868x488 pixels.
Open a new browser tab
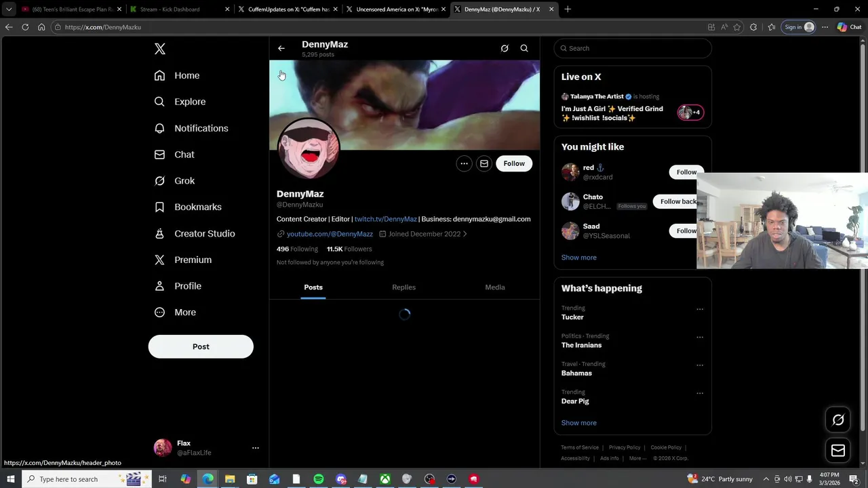(x=568, y=9)
